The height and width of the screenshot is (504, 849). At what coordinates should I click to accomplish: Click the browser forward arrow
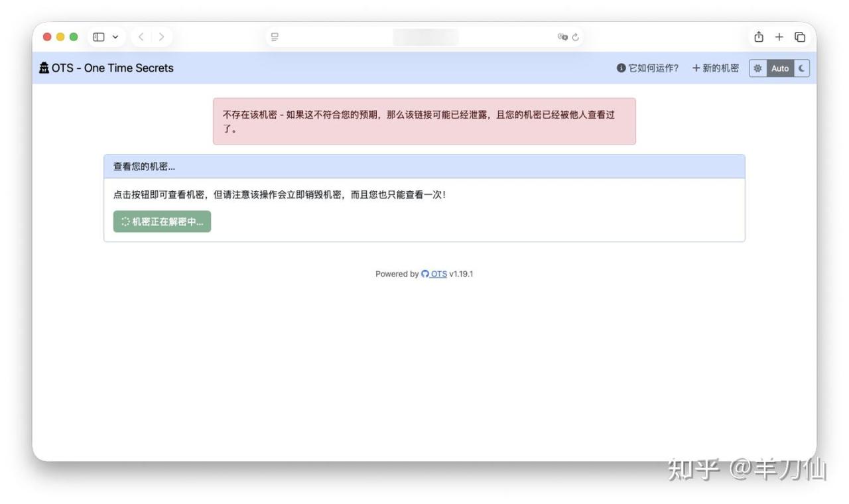pyautogui.click(x=161, y=37)
